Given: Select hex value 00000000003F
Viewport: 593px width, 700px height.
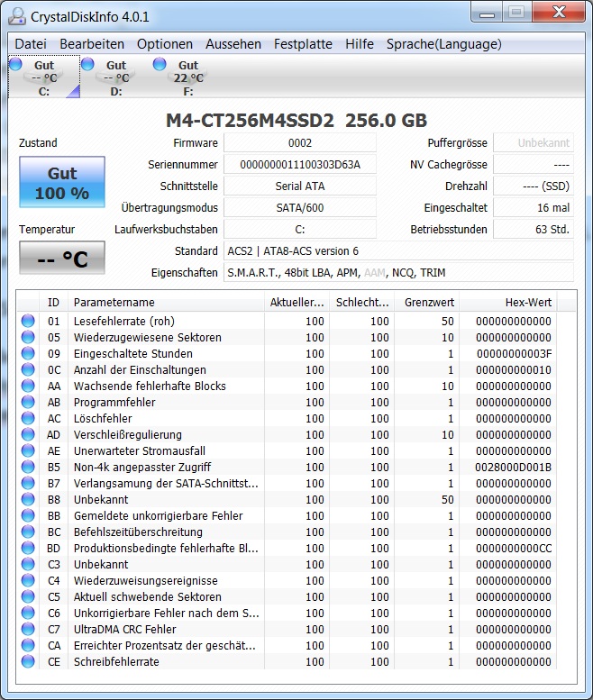Looking at the screenshot, I should pyautogui.click(x=514, y=353).
